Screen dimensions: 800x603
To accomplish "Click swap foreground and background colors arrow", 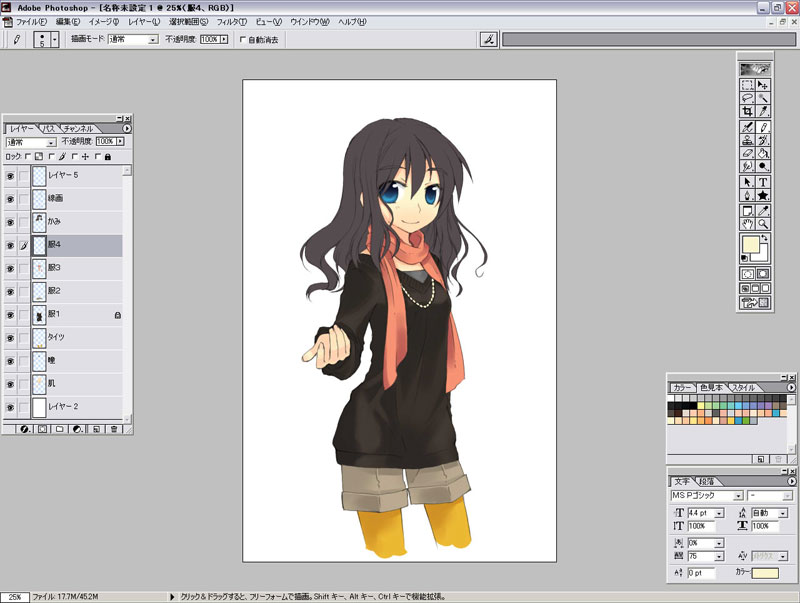I will pos(764,238).
